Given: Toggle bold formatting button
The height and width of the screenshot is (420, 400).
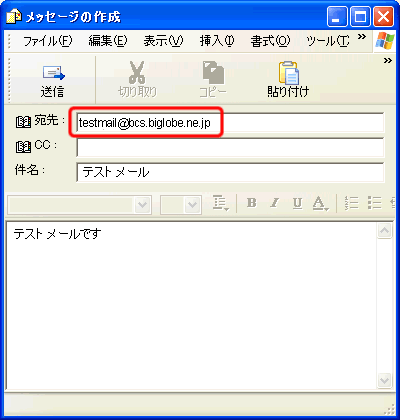Looking at the screenshot, I should (252, 203).
